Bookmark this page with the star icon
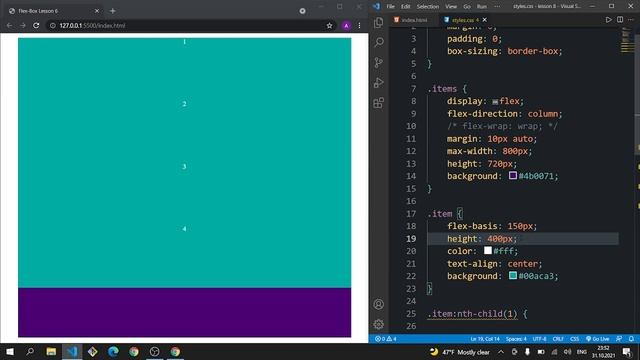640x360 pixels. (x=329, y=25)
